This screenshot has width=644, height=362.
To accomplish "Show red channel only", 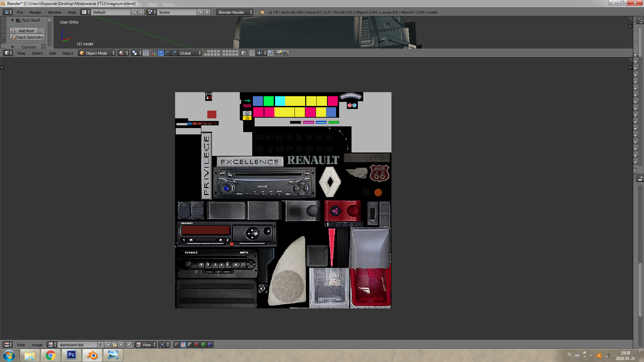I will tap(197, 345).
